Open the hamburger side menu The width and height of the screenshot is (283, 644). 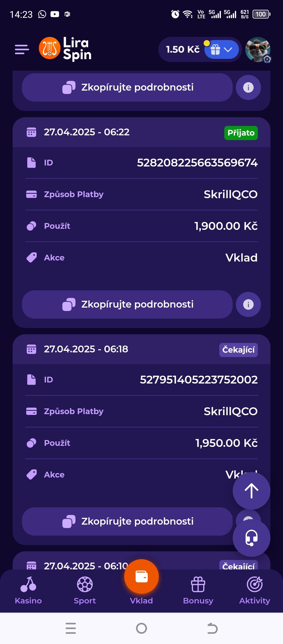coord(22,49)
